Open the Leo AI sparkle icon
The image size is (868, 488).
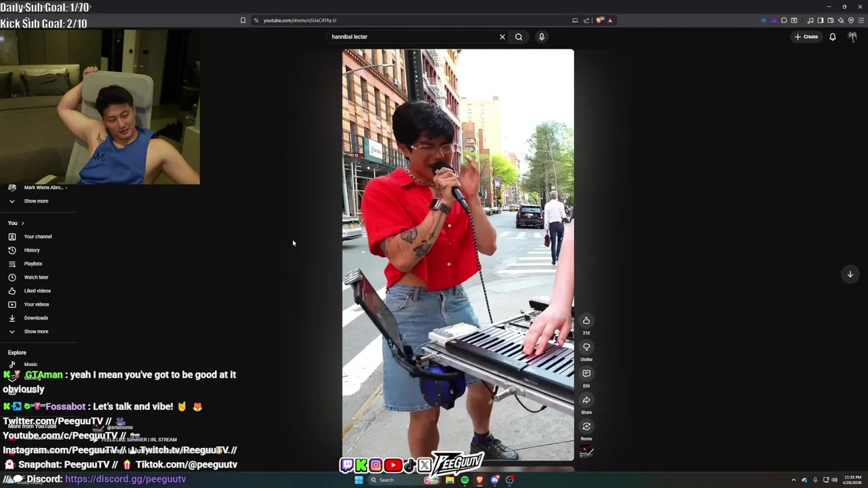pos(841,20)
